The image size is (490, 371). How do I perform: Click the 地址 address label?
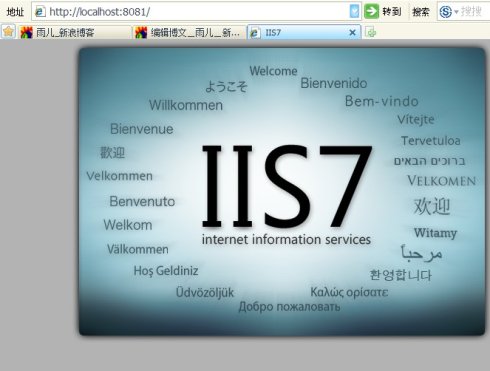(15, 12)
